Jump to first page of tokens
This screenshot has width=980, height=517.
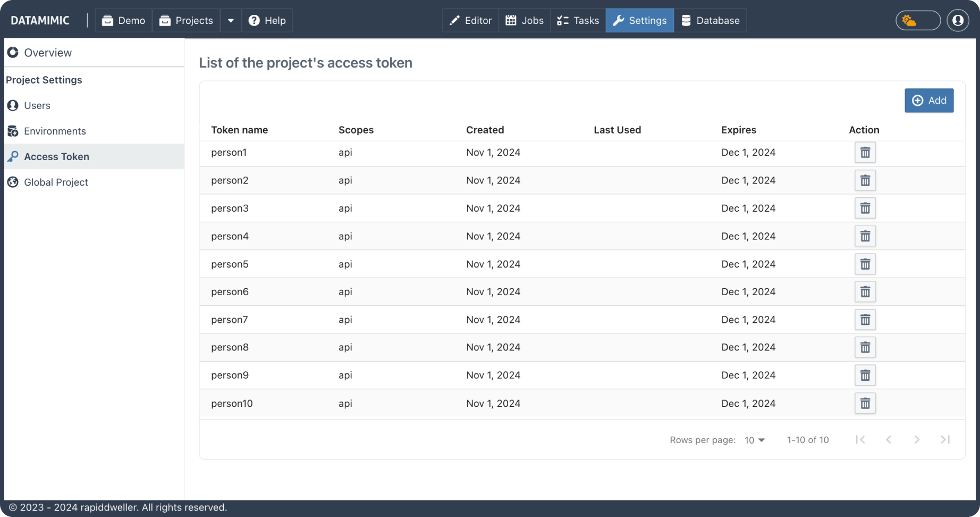pyautogui.click(x=860, y=440)
